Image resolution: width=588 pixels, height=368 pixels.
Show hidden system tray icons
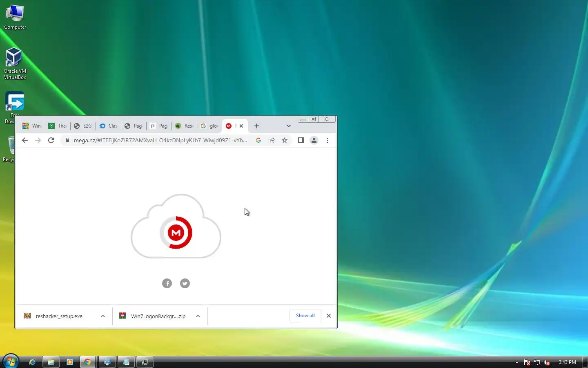[x=517, y=362]
